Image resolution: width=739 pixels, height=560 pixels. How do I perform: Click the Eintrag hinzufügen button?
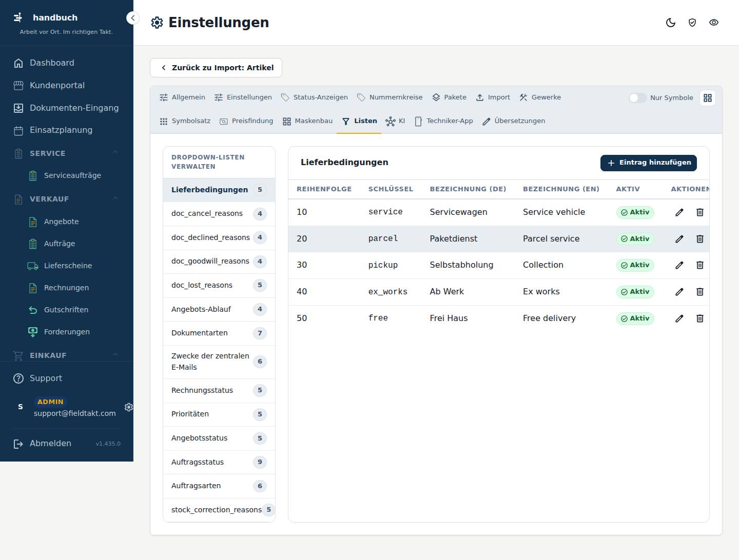click(x=649, y=163)
